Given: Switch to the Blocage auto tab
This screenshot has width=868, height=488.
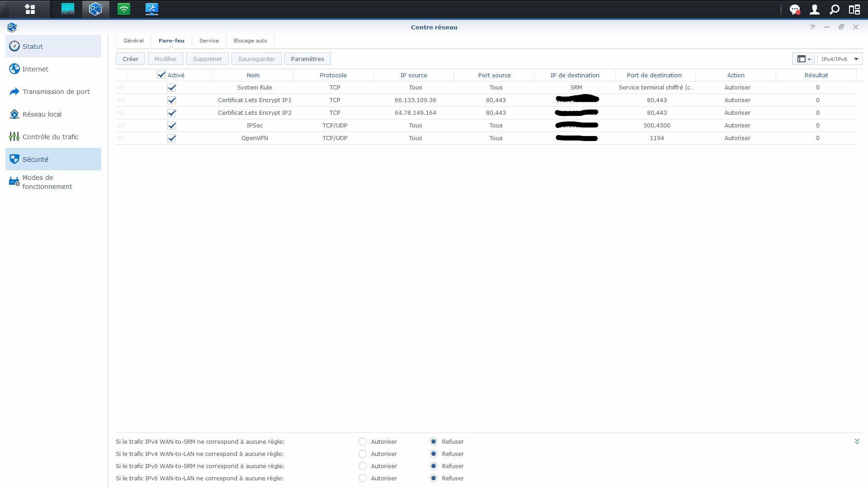Looking at the screenshot, I should point(250,41).
